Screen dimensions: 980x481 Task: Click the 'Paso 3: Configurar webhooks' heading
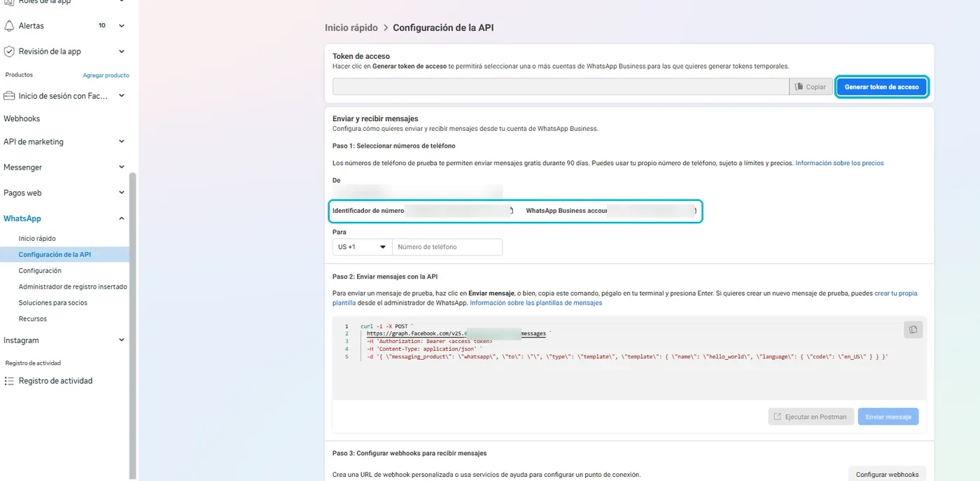click(x=409, y=453)
